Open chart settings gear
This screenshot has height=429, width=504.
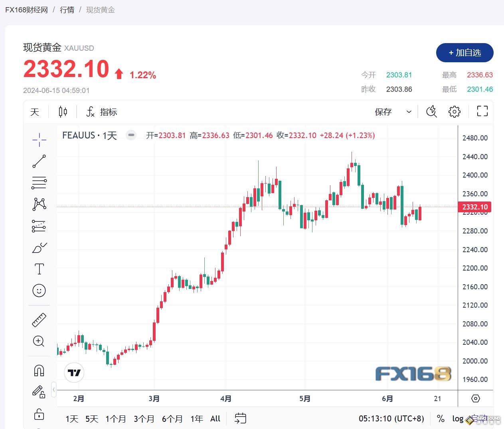point(455,112)
